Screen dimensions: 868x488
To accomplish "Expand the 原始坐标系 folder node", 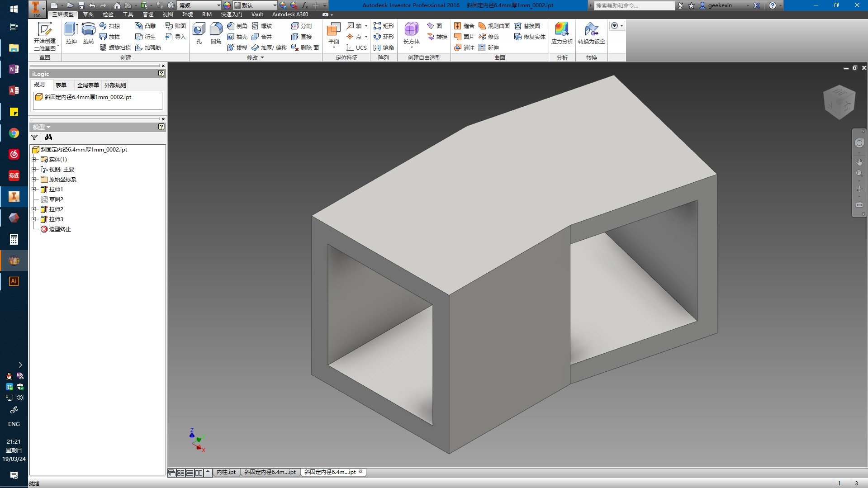I will coord(34,180).
